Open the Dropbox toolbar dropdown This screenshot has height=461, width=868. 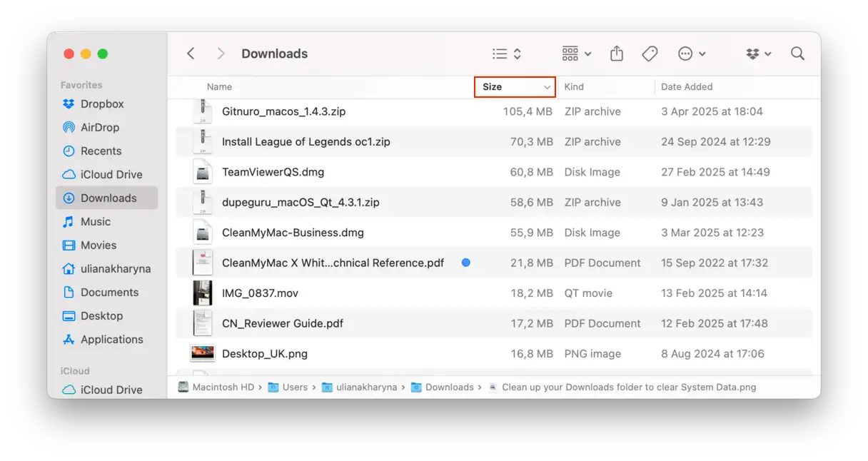pyautogui.click(x=758, y=54)
